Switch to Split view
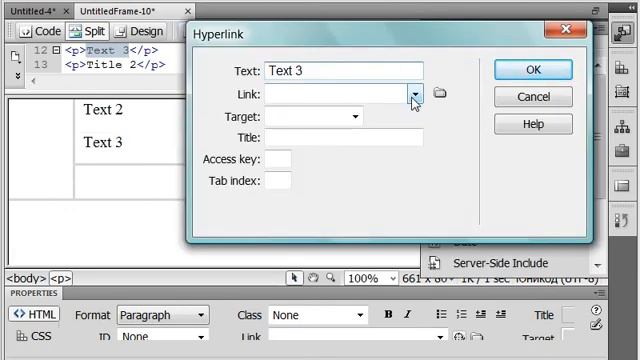The image size is (640, 360). (87, 31)
